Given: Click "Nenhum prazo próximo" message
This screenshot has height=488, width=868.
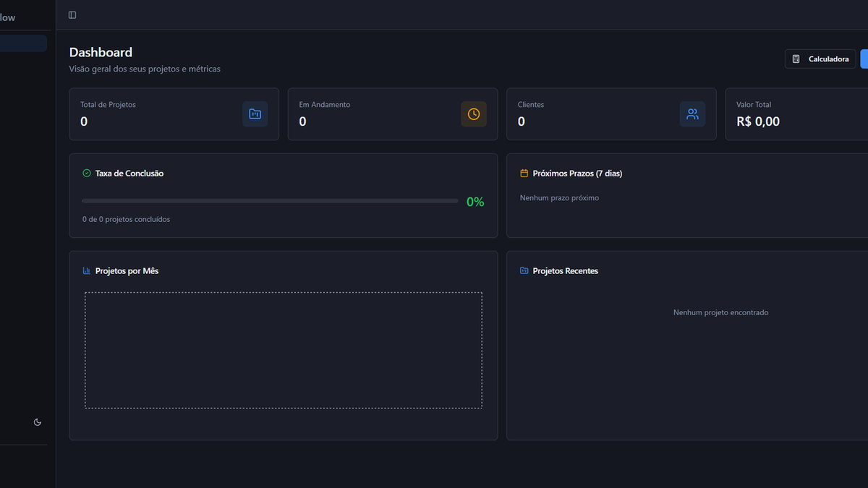Looking at the screenshot, I should tap(559, 198).
